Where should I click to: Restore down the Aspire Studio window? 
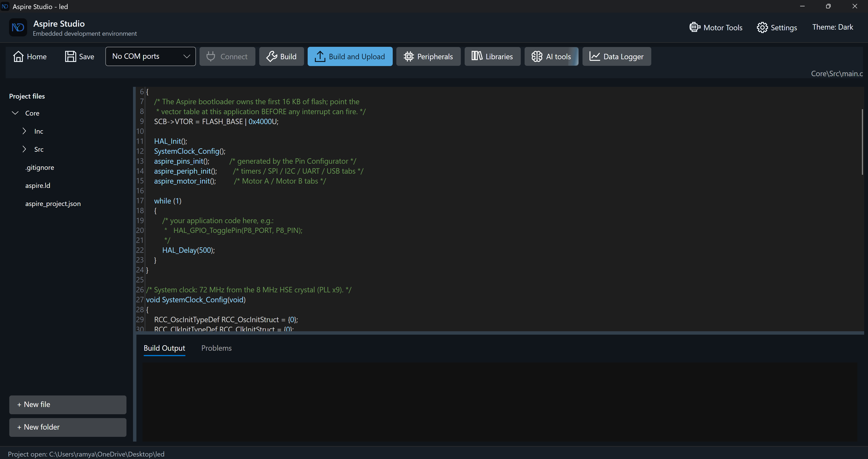pyautogui.click(x=828, y=6)
